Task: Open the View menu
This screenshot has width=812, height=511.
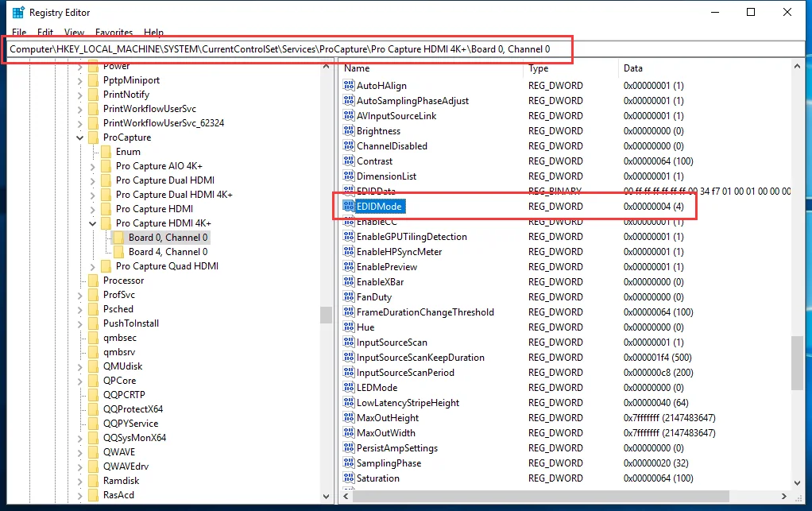Action: point(74,32)
